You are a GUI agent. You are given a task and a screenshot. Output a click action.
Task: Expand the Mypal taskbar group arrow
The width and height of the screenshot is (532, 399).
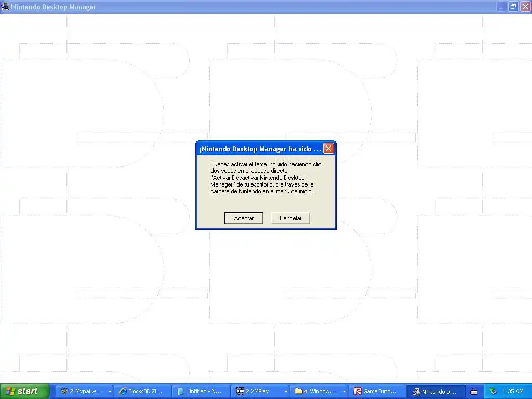(110, 392)
